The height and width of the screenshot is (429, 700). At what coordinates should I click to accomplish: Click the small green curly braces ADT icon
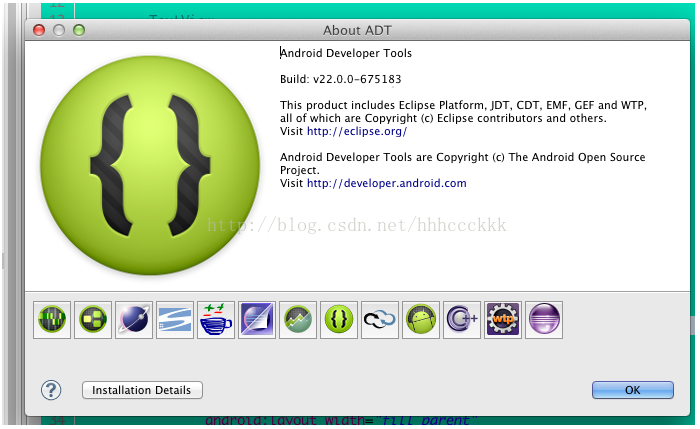339,320
